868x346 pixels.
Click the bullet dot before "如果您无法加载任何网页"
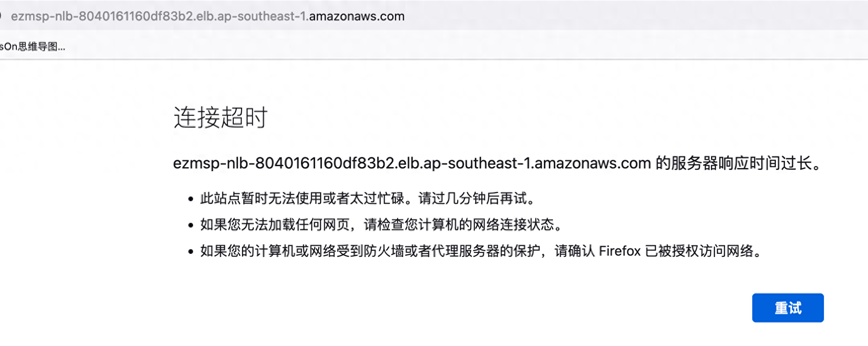(191, 226)
